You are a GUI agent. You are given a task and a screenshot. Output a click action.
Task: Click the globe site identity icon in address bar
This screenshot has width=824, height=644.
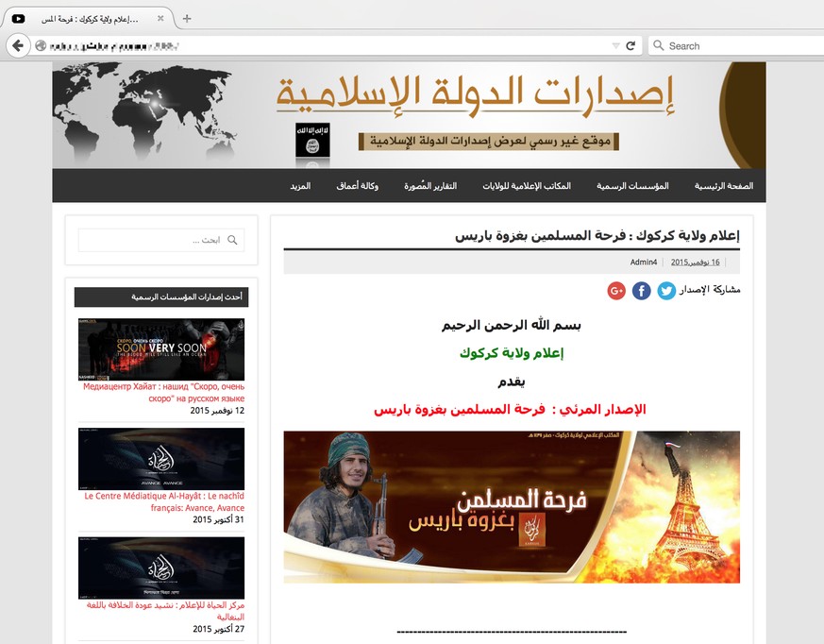click(x=41, y=45)
